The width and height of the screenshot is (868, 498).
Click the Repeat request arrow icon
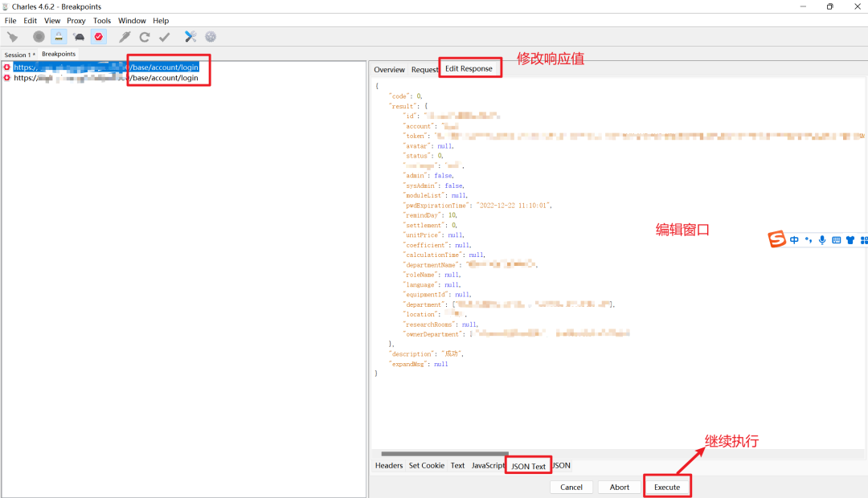[145, 37]
